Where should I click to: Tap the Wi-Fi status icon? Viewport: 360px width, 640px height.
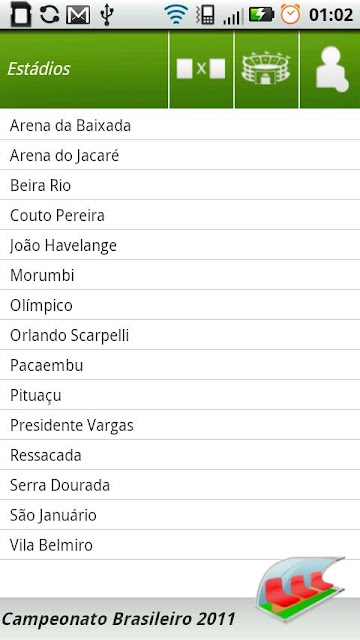[x=176, y=15]
